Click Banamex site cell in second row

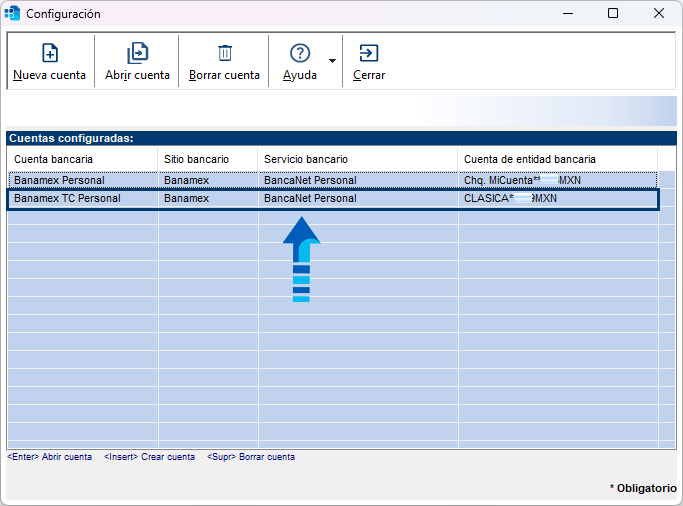click(187, 198)
